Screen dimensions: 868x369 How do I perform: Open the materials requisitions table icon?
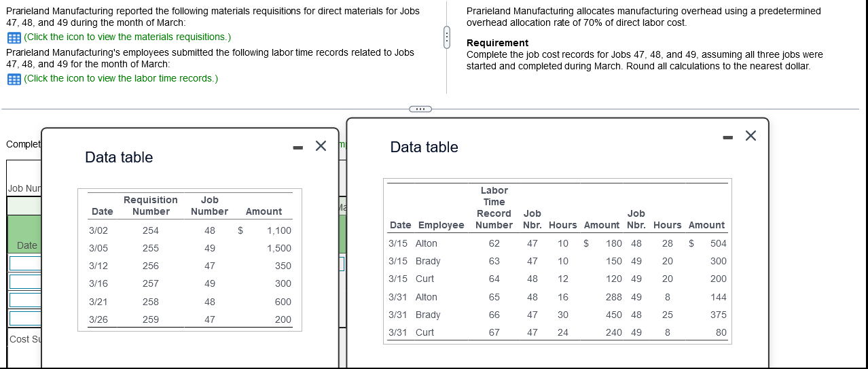tap(14, 37)
